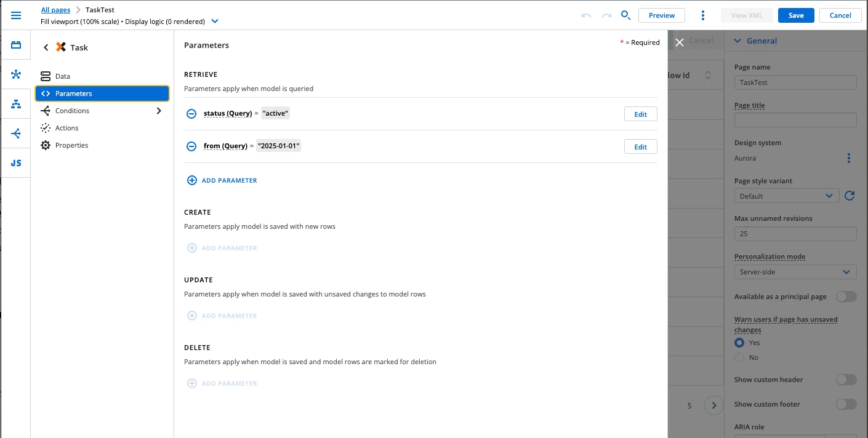Click the "2025-01-01" parameter value
This screenshot has height=438, width=868.
tap(279, 146)
